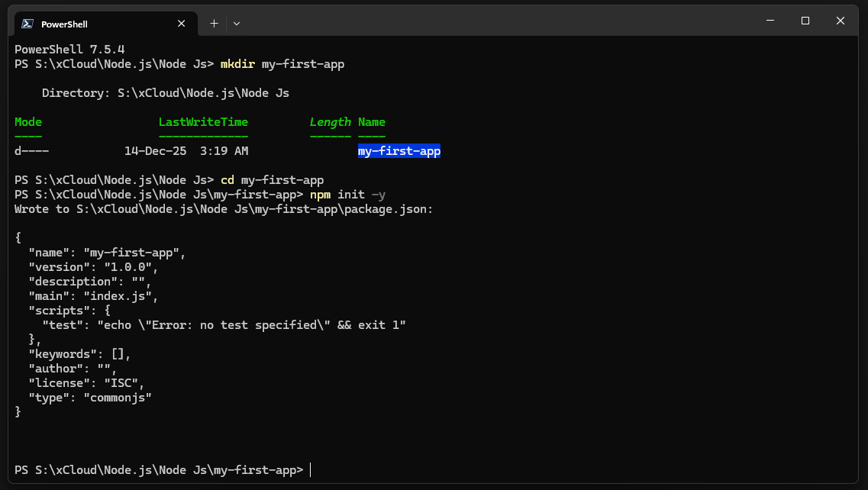Click the LastWriteTime column header
This screenshot has height=490, width=868.
(202, 121)
